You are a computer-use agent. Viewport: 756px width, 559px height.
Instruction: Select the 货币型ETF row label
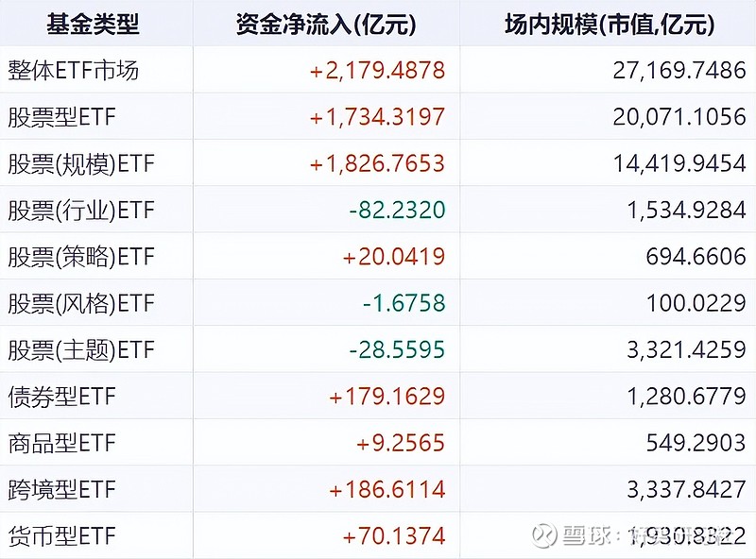60,536
